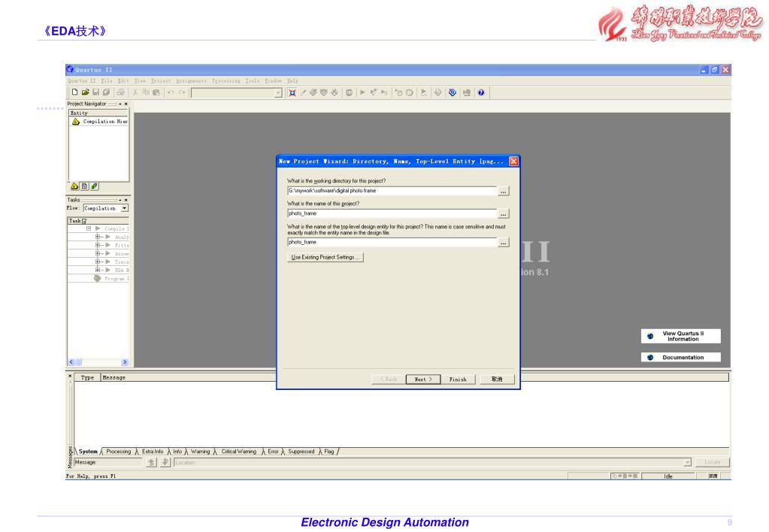The height and width of the screenshot is (532, 769).
Task: Browse for the project name with ... button
Action: click(x=503, y=214)
